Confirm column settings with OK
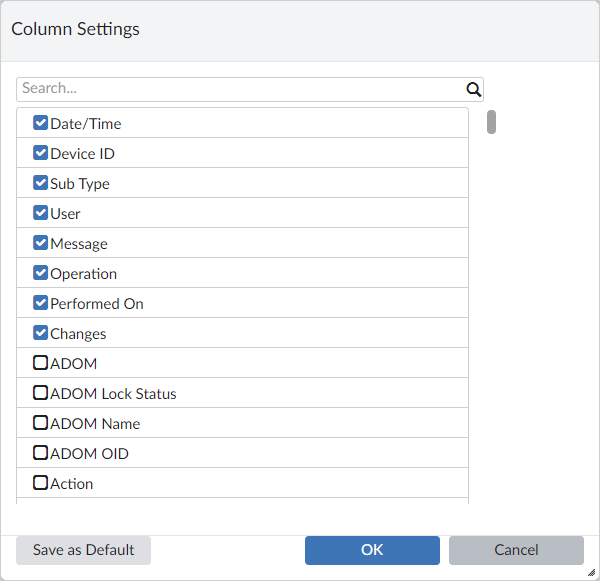 372,550
